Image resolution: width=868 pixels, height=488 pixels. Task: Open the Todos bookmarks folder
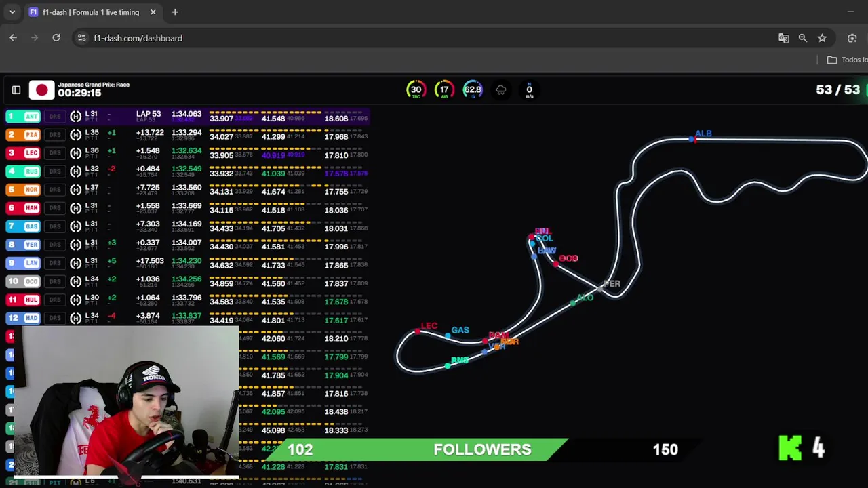[x=847, y=60]
